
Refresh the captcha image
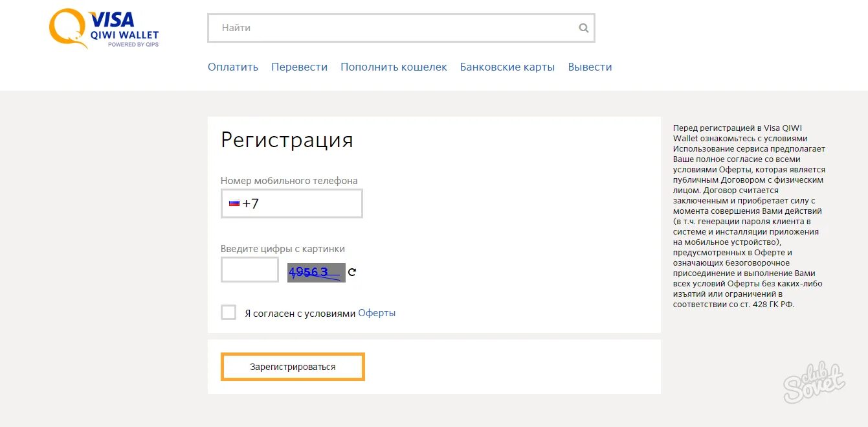352,272
